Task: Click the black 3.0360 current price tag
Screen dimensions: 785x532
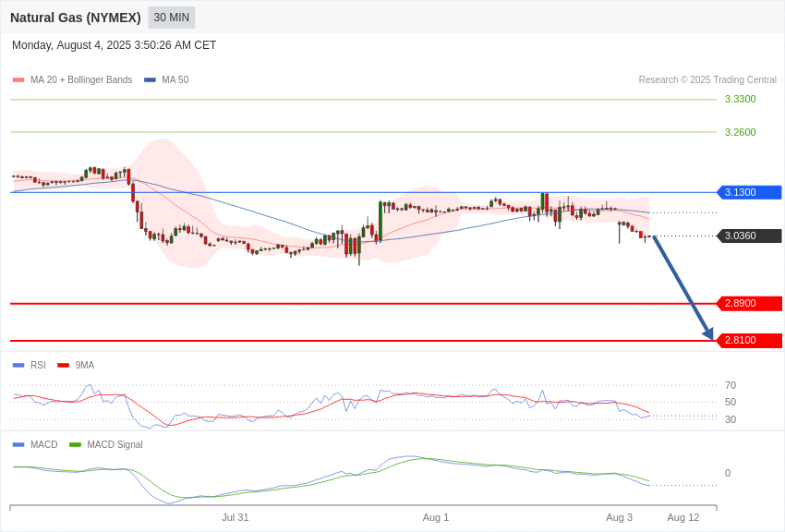Action: (749, 236)
